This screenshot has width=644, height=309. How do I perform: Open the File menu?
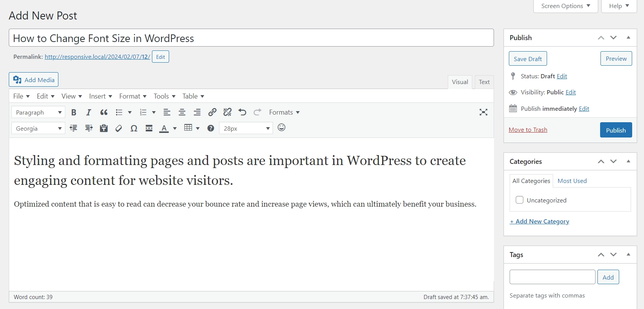pyautogui.click(x=21, y=96)
